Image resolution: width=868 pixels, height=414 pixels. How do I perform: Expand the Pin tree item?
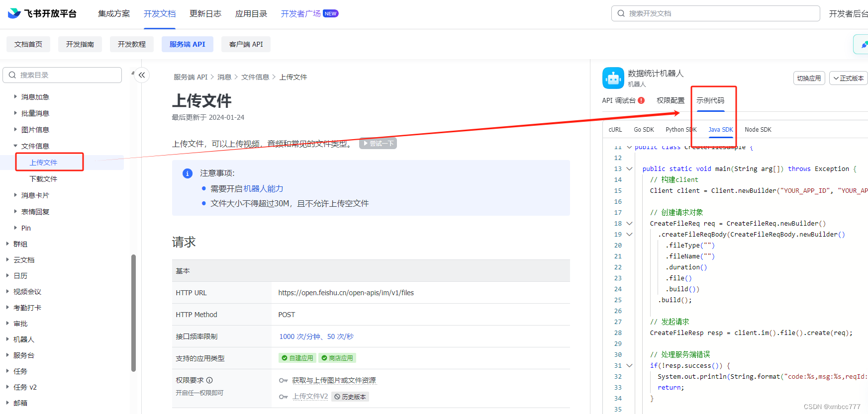[15, 228]
